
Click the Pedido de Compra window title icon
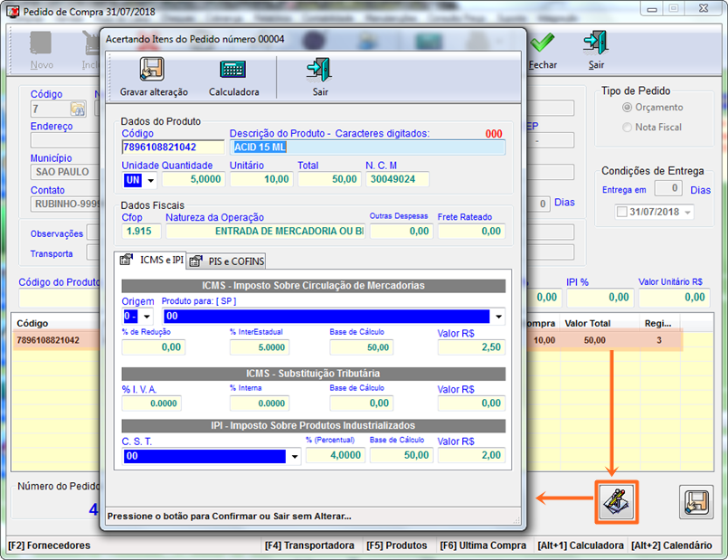13,12
